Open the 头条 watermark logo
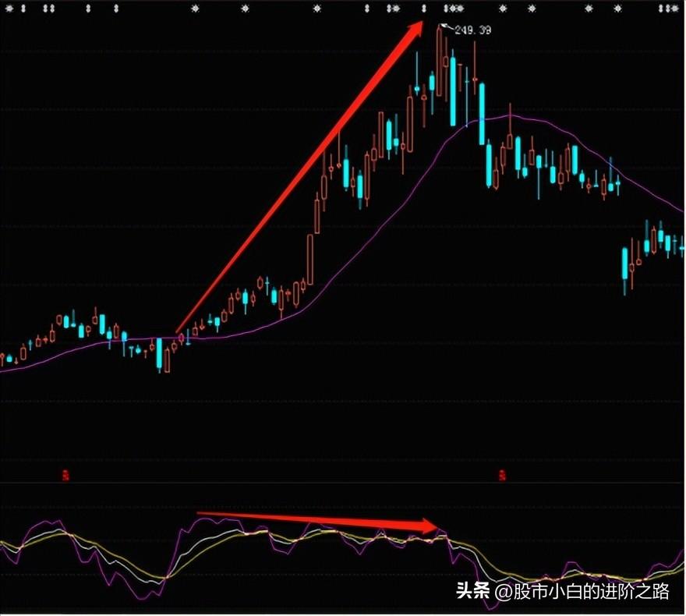The width and height of the screenshot is (686, 616). (472, 592)
